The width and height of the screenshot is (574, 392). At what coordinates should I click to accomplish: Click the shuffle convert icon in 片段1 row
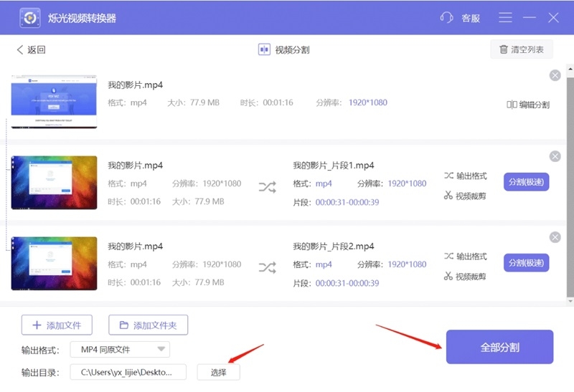[x=267, y=187]
